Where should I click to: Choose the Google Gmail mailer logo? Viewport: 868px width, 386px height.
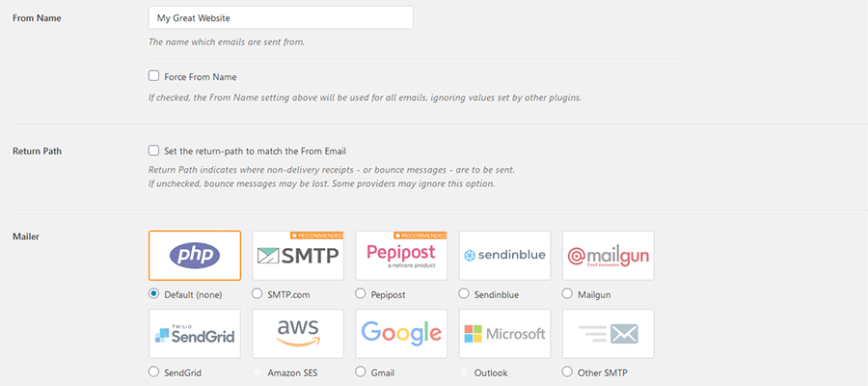click(401, 333)
